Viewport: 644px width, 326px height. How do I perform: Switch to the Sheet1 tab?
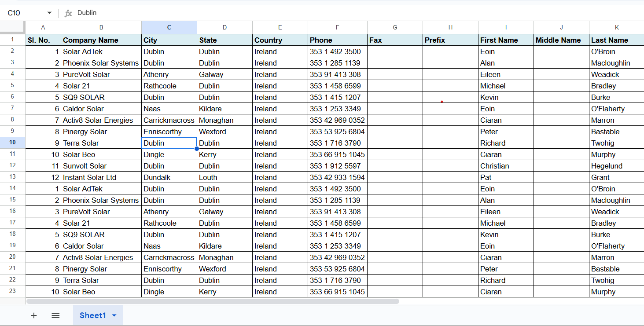click(92, 315)
